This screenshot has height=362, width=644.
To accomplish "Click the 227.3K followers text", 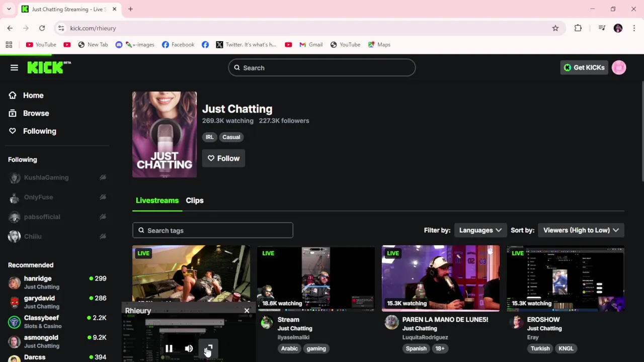I will click(284, 121).
